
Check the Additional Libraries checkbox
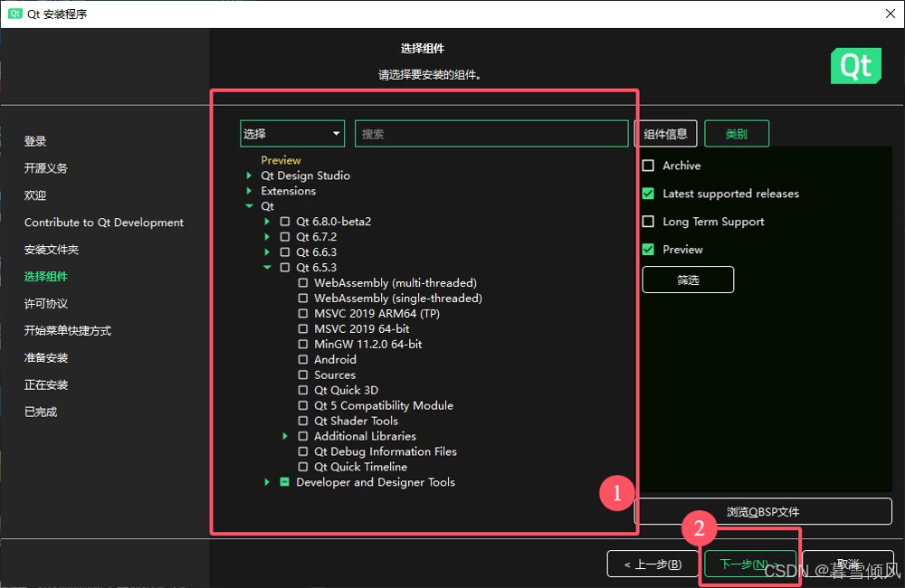(x=302, y=436)
